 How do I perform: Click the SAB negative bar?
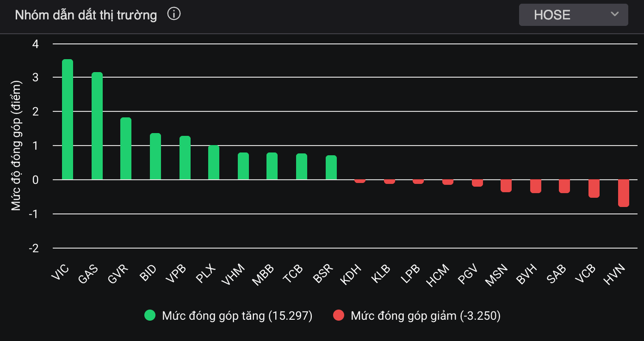click(564, 186)
